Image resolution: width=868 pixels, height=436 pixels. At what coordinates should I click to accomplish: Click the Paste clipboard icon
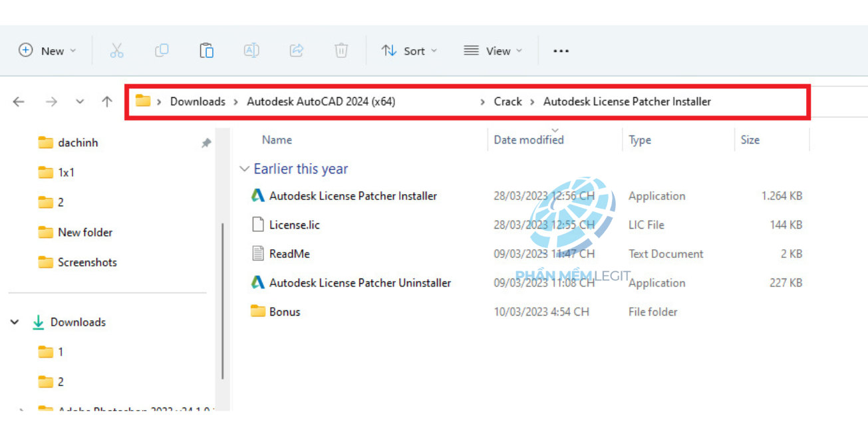tap(207, 51)
